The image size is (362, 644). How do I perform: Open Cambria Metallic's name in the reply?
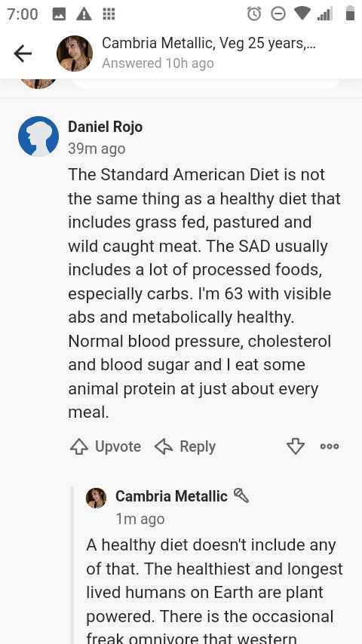(x=171, y=496)
